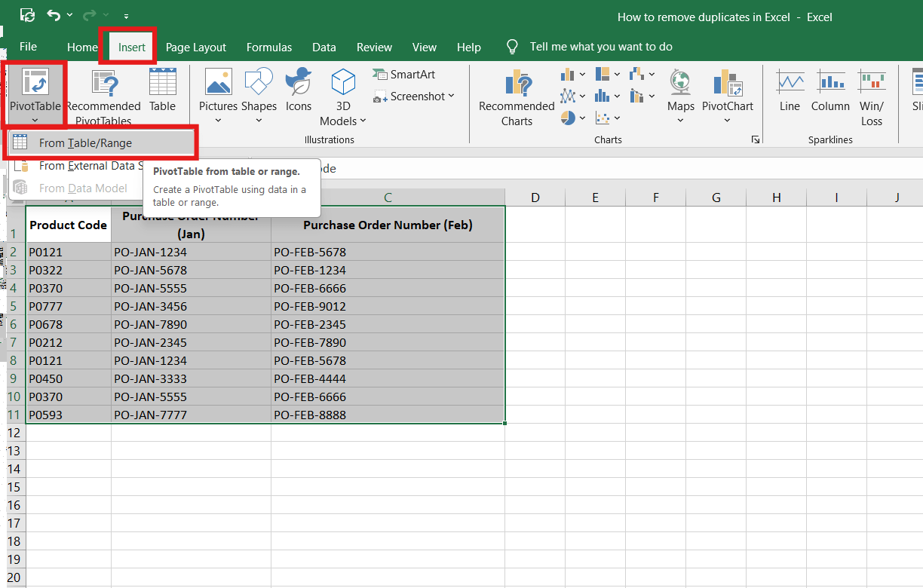Select column G header
Viewport: 923px width, 588px height.
coord(716,198)
